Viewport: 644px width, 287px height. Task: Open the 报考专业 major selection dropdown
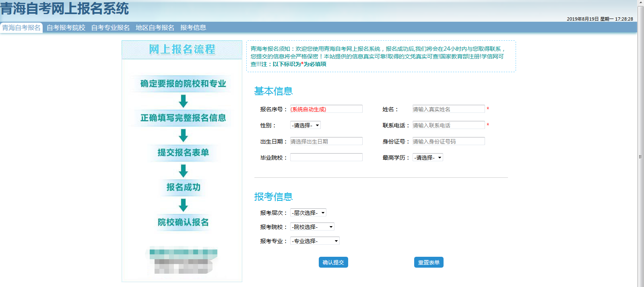tap(315, 241)
